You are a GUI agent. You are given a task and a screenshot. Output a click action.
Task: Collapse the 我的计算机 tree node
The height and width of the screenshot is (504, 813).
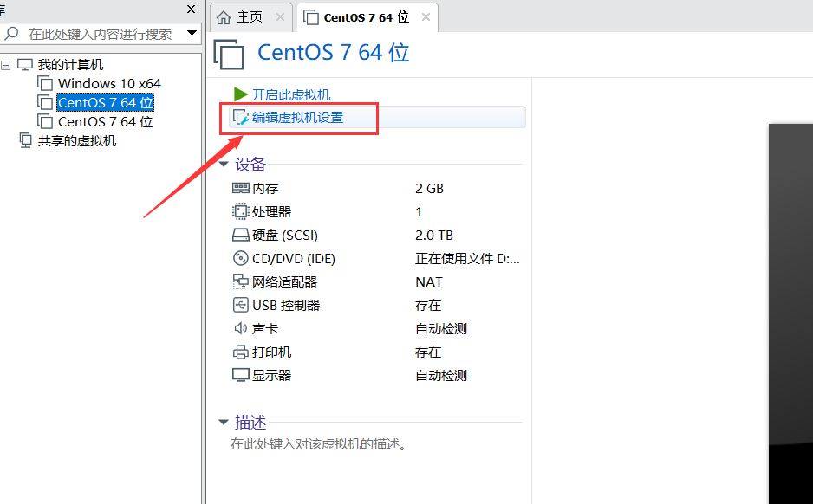pos(6,65)
